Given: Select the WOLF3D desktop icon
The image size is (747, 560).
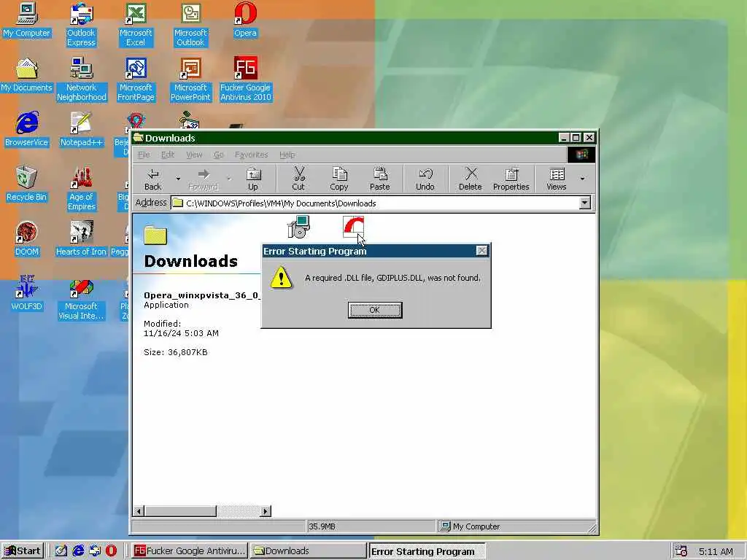Looking at the screenshot, I should [x=27, y=294].
